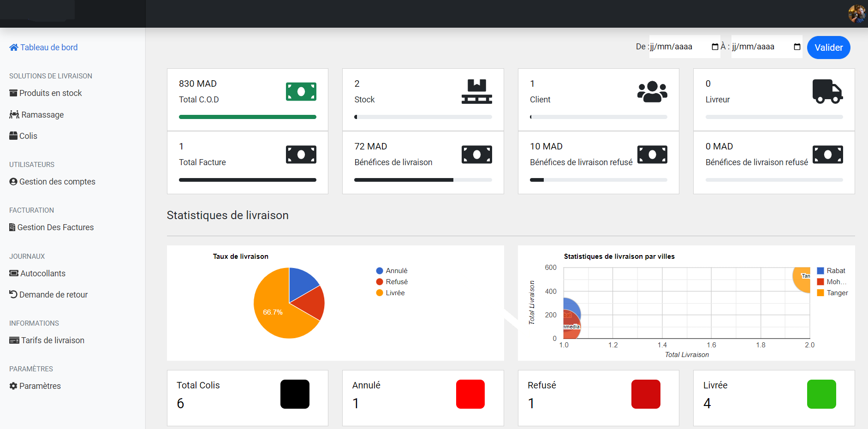Click the gear icon beside Paramètres

coord(13,386)
